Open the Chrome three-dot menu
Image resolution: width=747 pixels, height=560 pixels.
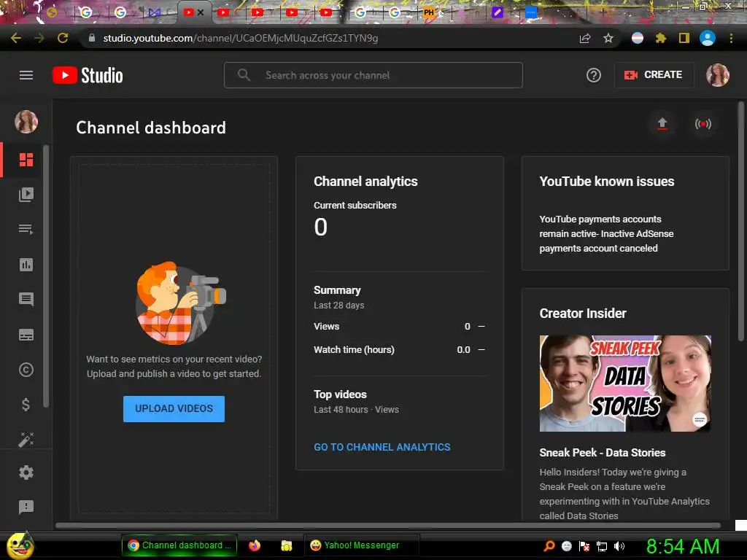tap(731, 38)
